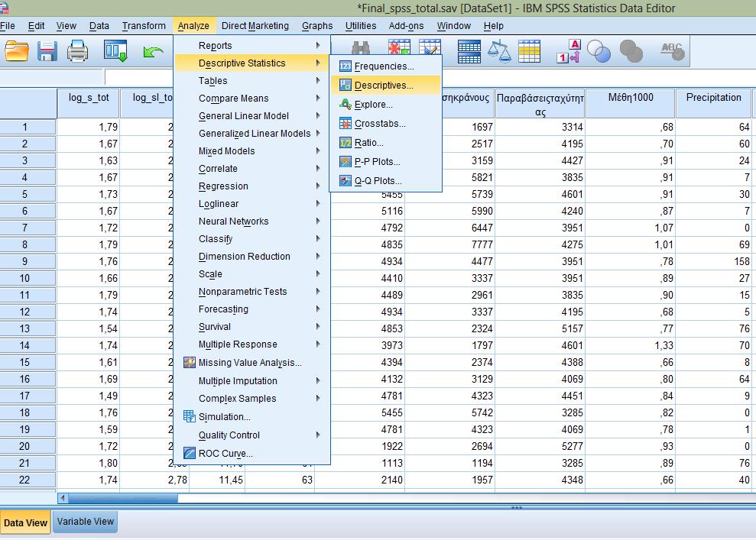This screenshot has height=540, width=756.
Task: Expand the Neural Networks submenu
Action: point(252,221)
